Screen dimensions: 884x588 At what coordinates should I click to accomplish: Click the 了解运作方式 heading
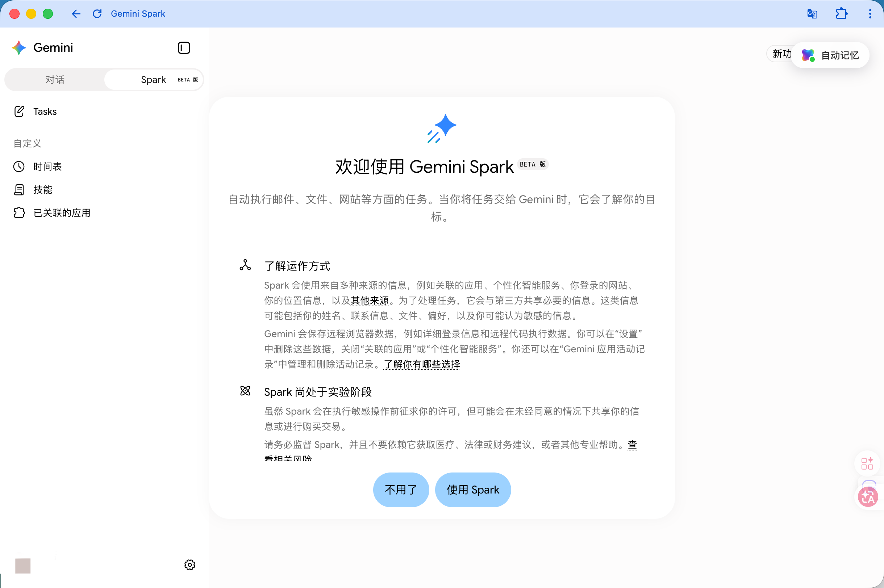tap(297, 266)
